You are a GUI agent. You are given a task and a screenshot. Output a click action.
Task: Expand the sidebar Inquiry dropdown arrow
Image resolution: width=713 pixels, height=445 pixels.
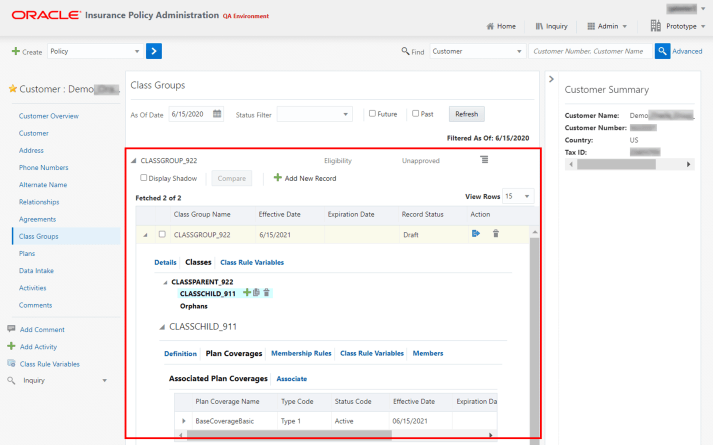[105, 380]
